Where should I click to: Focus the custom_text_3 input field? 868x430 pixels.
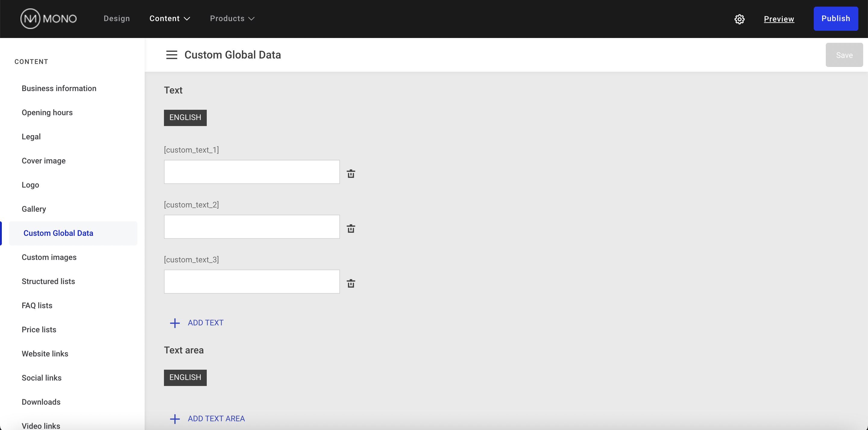coord(252,282)
